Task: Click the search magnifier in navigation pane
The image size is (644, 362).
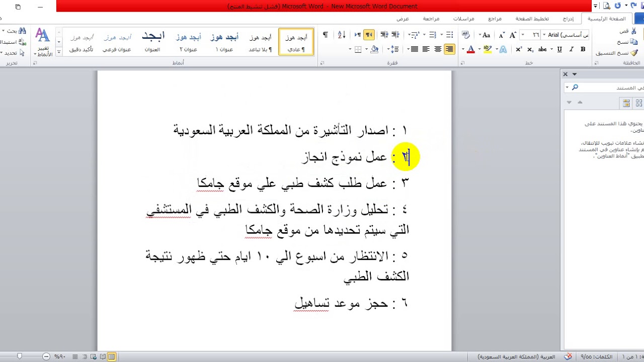Action: pos(575,87)
